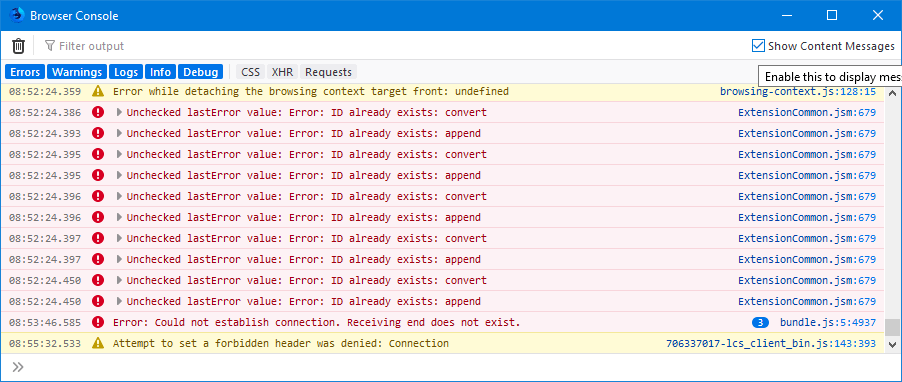
Task: Maximize the Browser Console window
Action: pyautogui.click(x=832, y=16)
